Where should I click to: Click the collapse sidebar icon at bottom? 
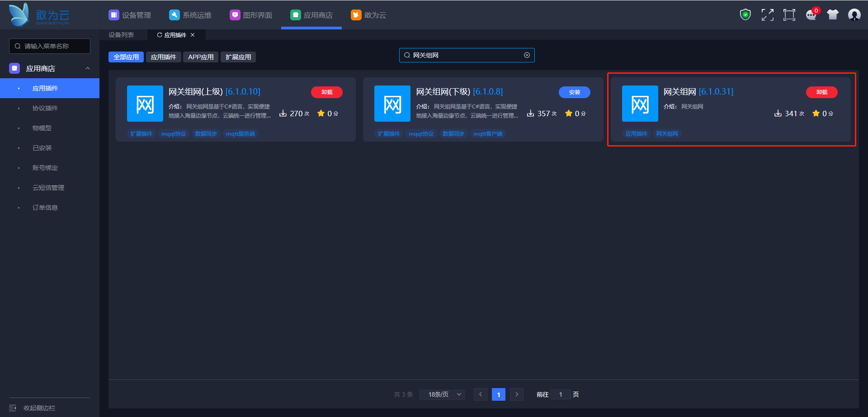(x=13, y=408)
